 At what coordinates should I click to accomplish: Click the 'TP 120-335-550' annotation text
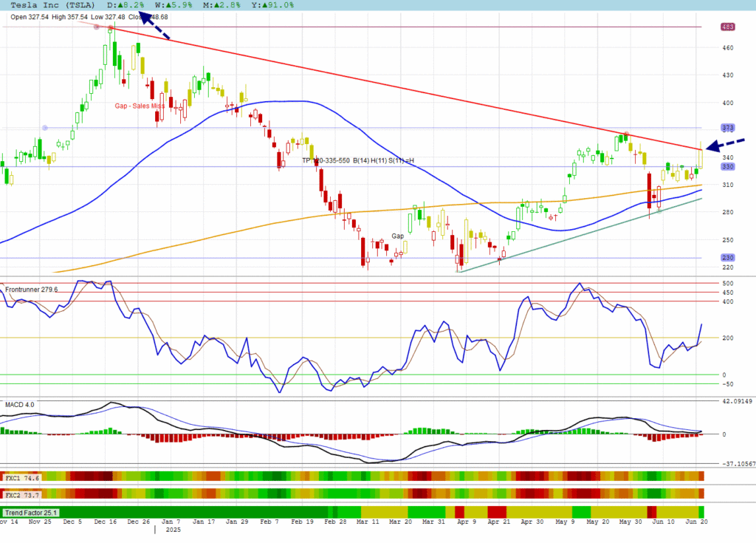[326, 160]
